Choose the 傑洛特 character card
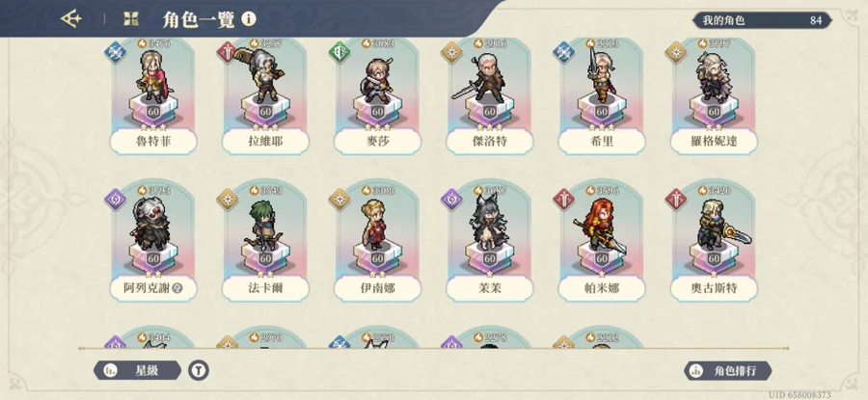868x400 pixels. tap(489, 96)
